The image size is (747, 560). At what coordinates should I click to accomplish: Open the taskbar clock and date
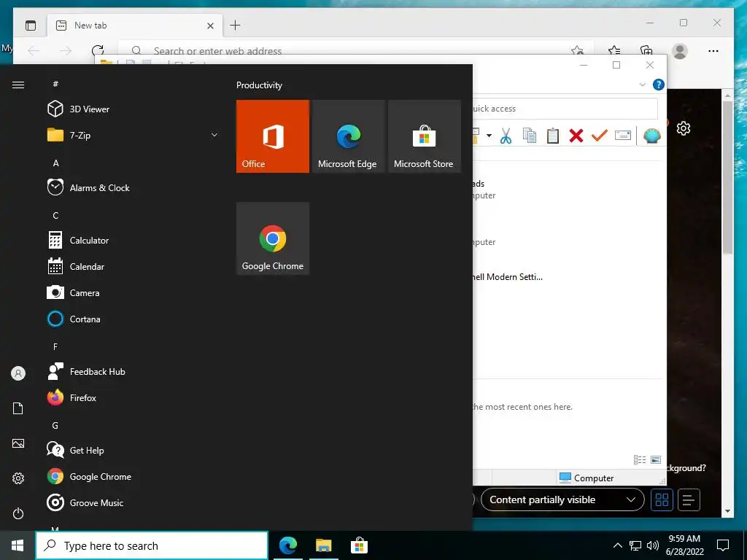(x=684, y=545)
